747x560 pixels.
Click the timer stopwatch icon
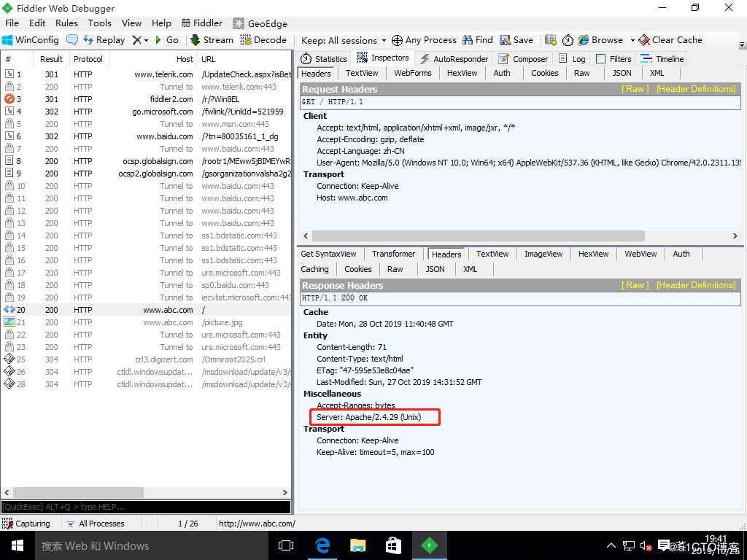click(568, 40)
